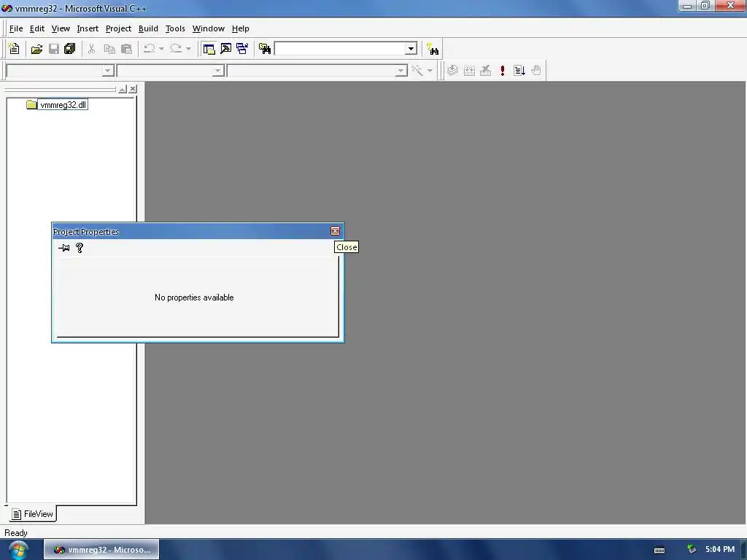Image resolution: width=747 pixels, height=560 pixels.
Task: Toggle the Workspace window icon
Action: click(209, 49)
